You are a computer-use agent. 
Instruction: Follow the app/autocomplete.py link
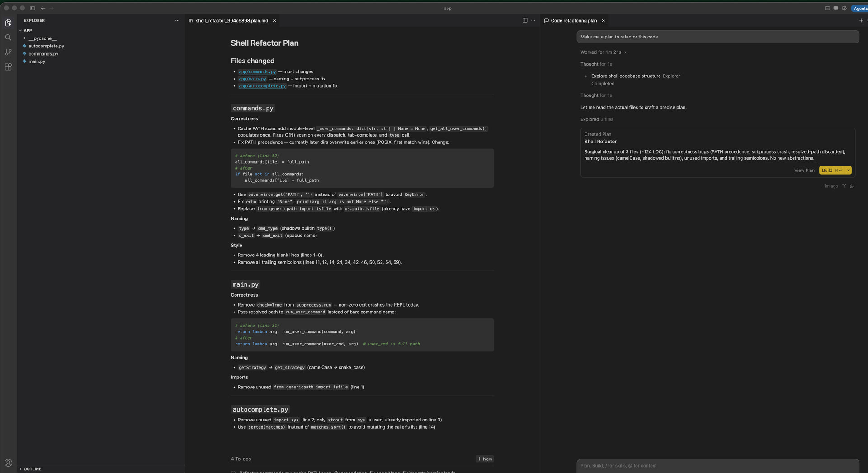point(262,86)
